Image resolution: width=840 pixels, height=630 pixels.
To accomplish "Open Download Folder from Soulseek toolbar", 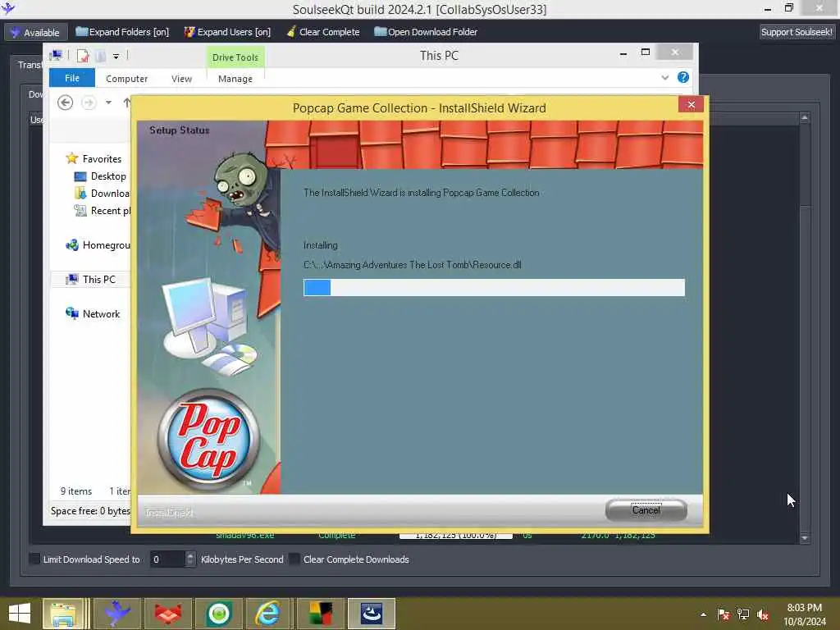I will point(426,32).
